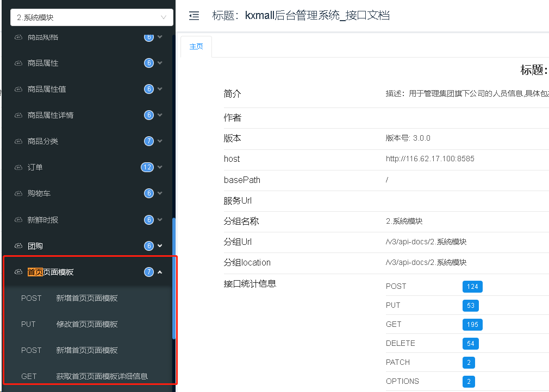The width and height of the screenshot is (549, 392).
Task: Switch to the 主页 tab
Action: pyautogui.click(x=196, y=47)
